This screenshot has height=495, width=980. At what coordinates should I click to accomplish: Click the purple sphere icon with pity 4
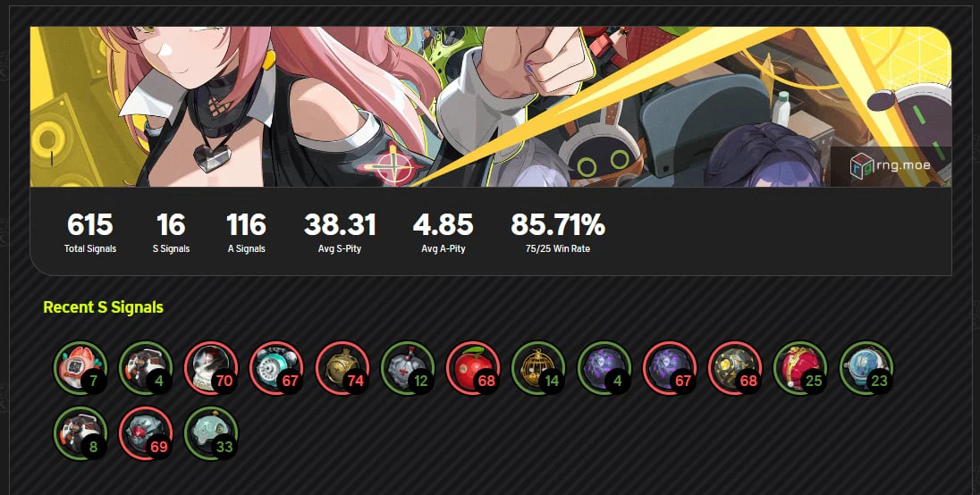tap(604, 367)
